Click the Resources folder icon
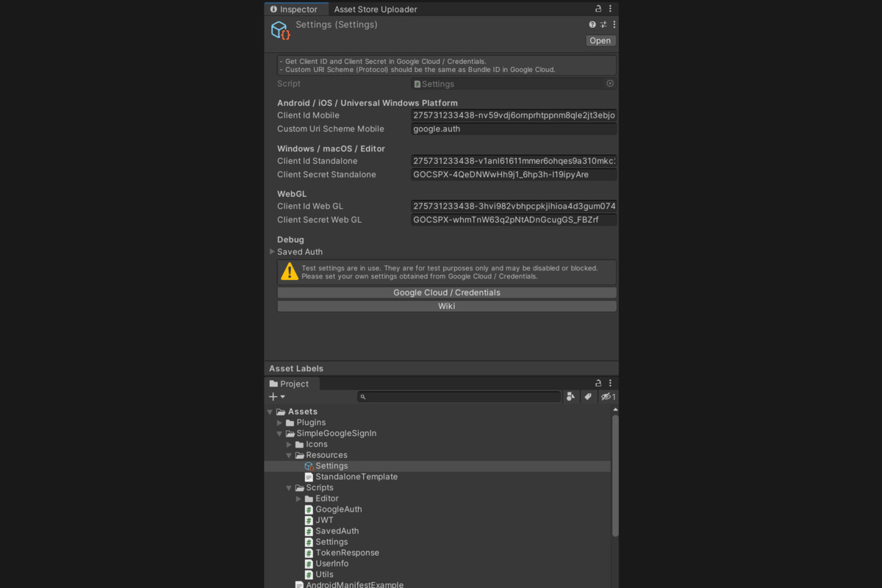Screen dimensions: 882x588 [x=299, y=455]
